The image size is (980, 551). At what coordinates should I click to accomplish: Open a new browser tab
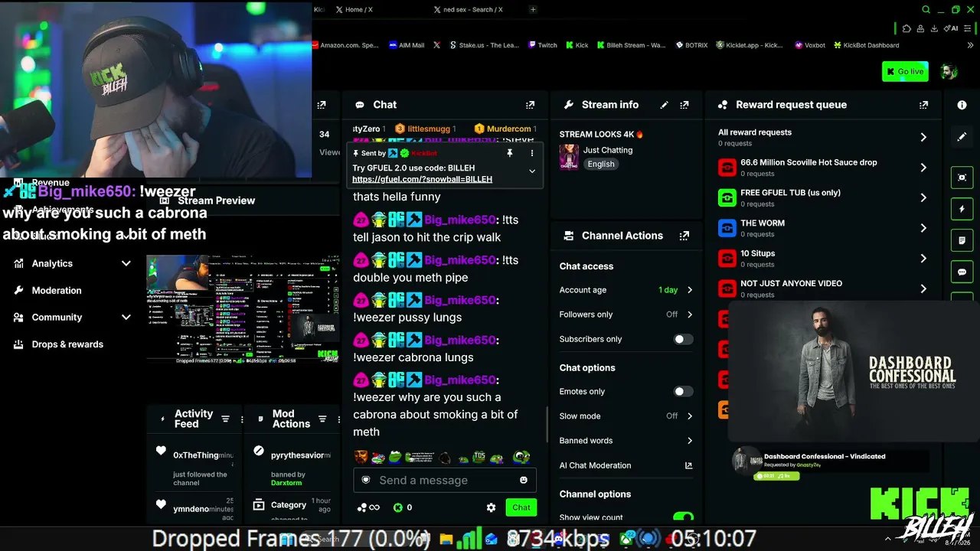point(533,9)
